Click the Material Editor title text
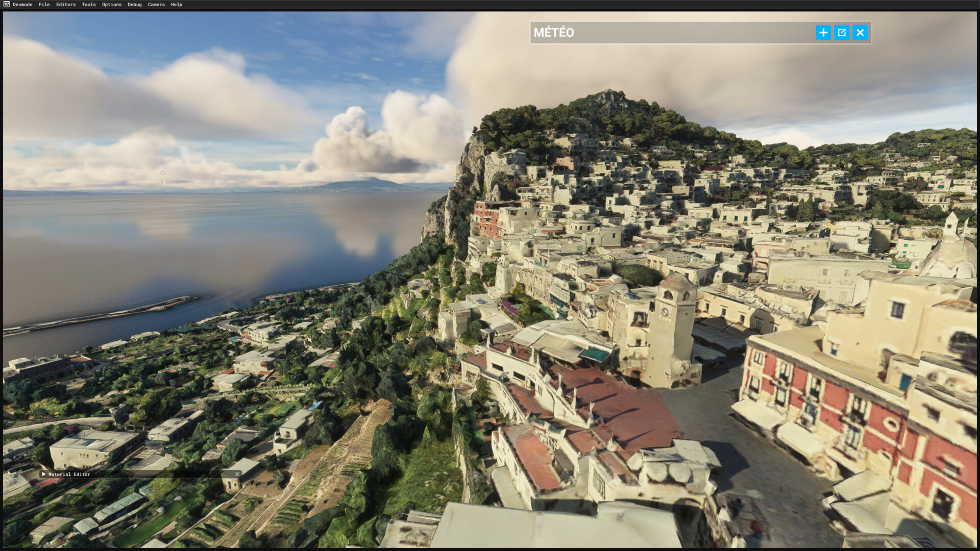The height and width of the screenshot is (551, 980). [69, 474]
